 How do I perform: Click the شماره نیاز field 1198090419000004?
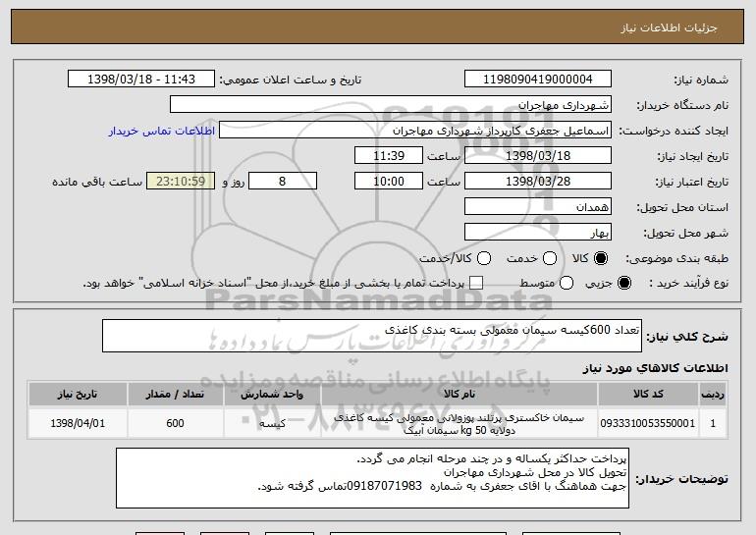(x=538, y=80)
